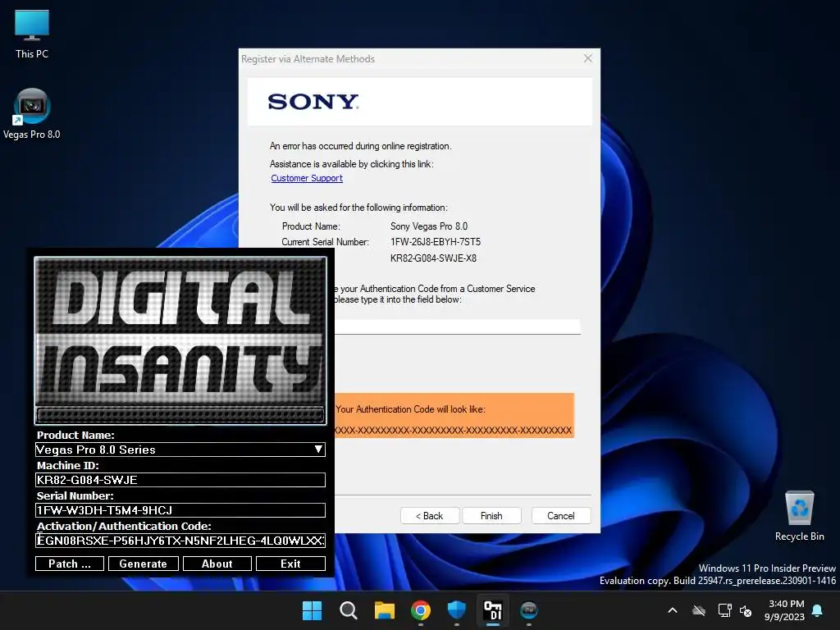
Task: Open the network display tray icon
Action: click(724, 610)
